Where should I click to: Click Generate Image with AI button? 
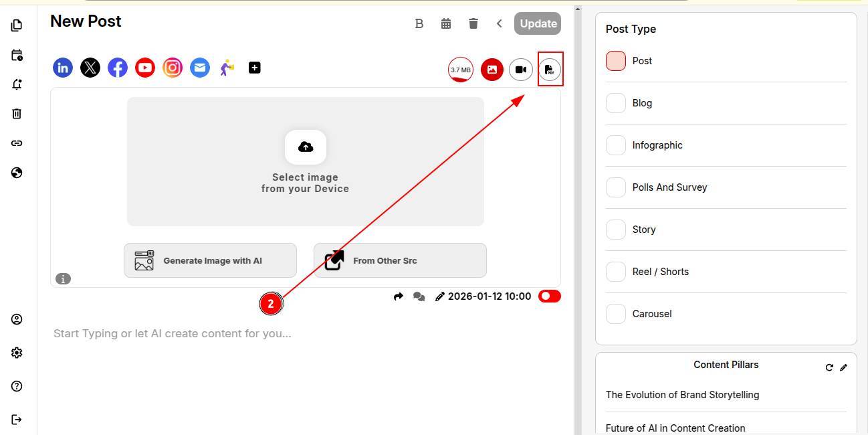click(210, 260)
